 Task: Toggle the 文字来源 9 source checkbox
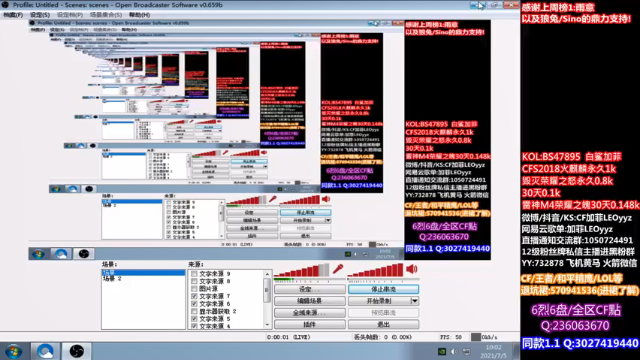click(x=194, y=274)
